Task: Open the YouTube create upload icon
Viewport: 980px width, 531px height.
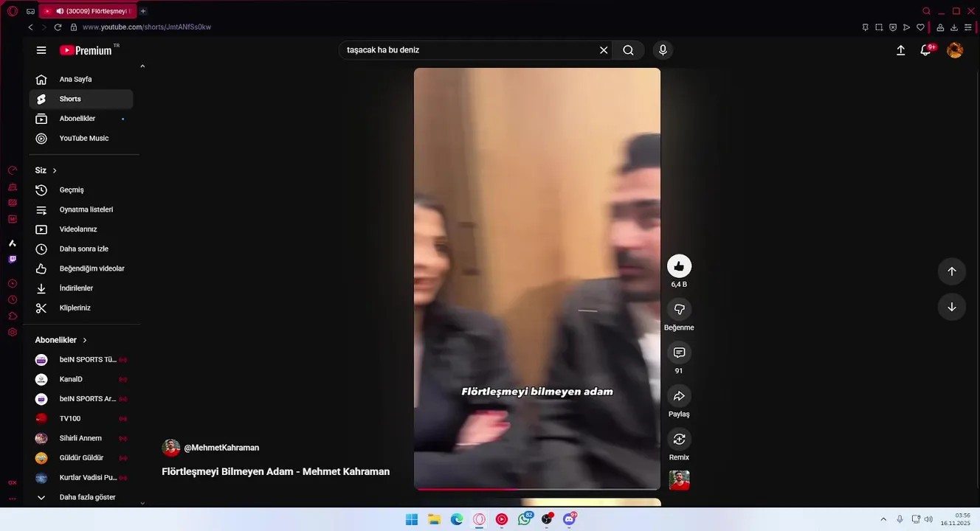Action: 900,50
